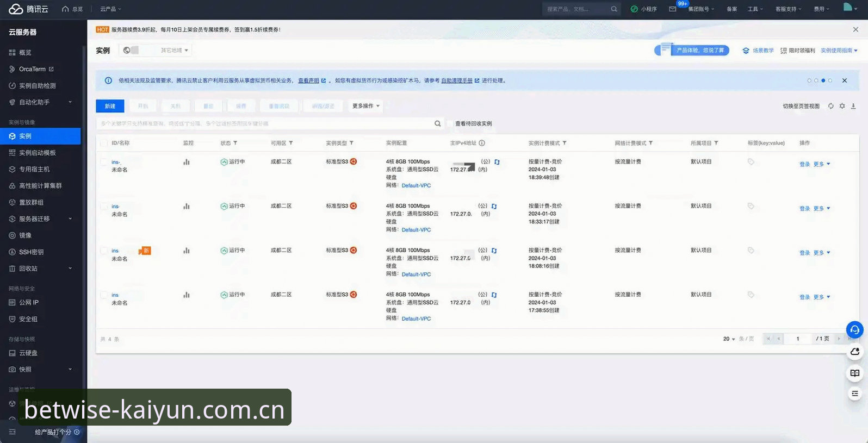
Task: Select the highlighted 实例 sidebar item
Action: point(40,136)
